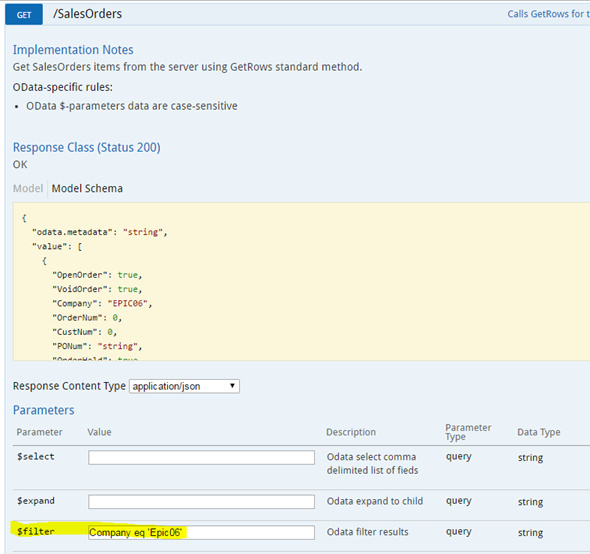Click 'query' type in the $filter row

pyautogui.click(x=459, y=532)
